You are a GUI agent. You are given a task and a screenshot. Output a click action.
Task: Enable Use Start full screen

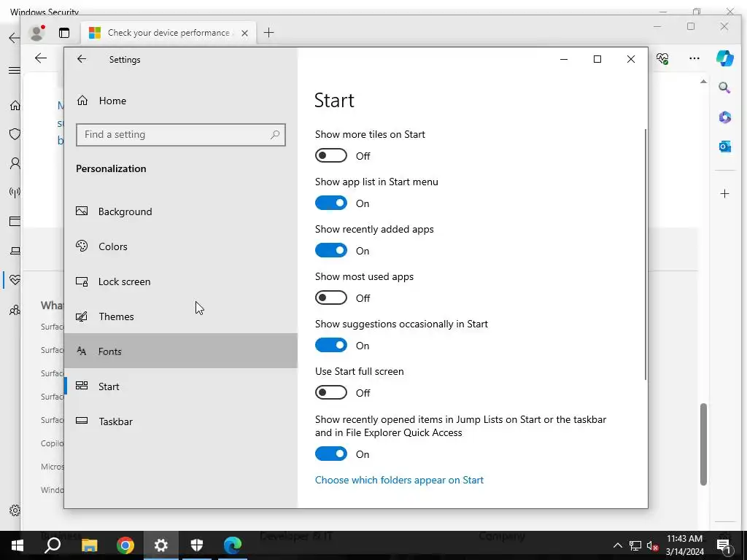[x=331, y=393]
